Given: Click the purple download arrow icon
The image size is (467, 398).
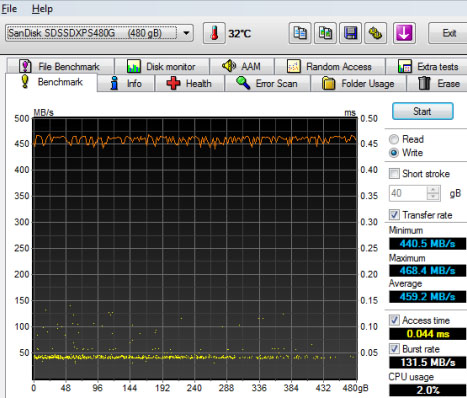Looking at the screenshot, I should tap(404, 33).
